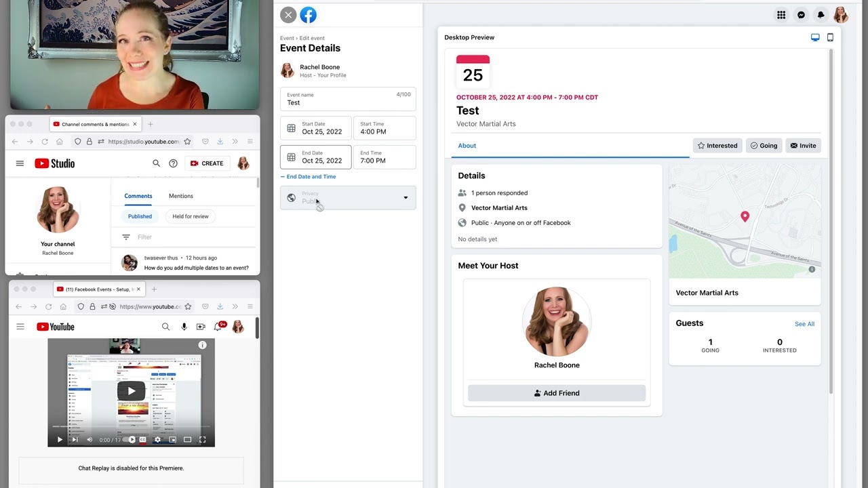Click the video progress bar
This screenshot has width=868, height=488.
point(131,427)
